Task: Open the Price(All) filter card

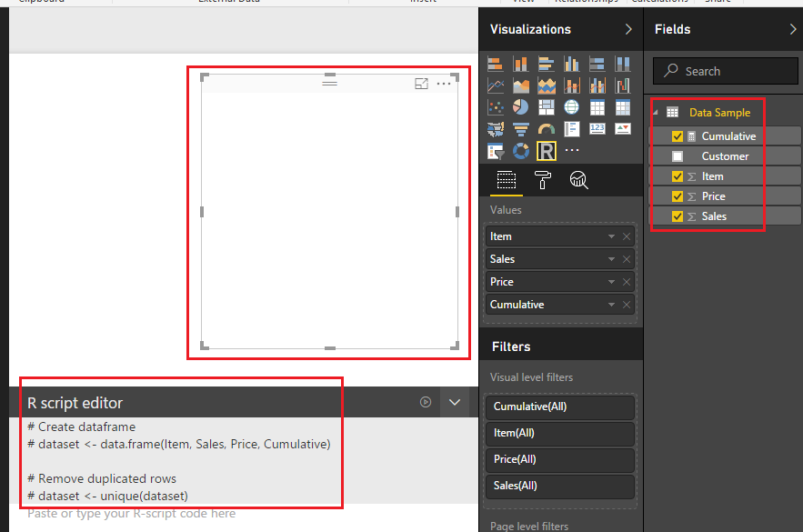Action: (560, 459)
